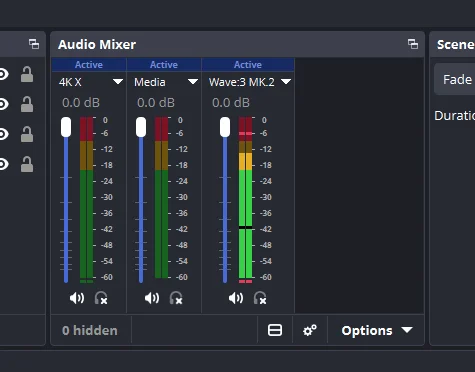The image size is (475, 372).
Task: Open advanced audio properties gears icon
Action: [x=310, y=330]
